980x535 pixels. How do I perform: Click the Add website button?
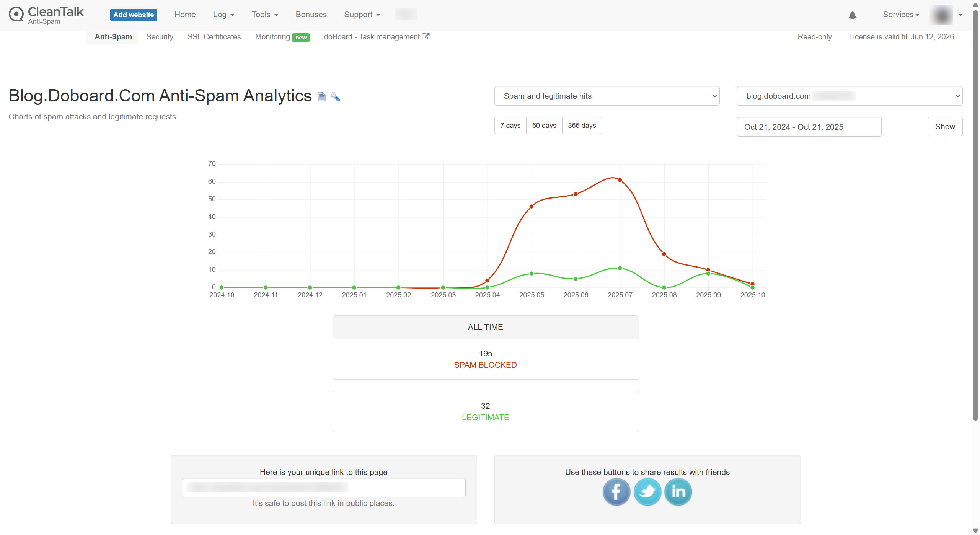134,15
